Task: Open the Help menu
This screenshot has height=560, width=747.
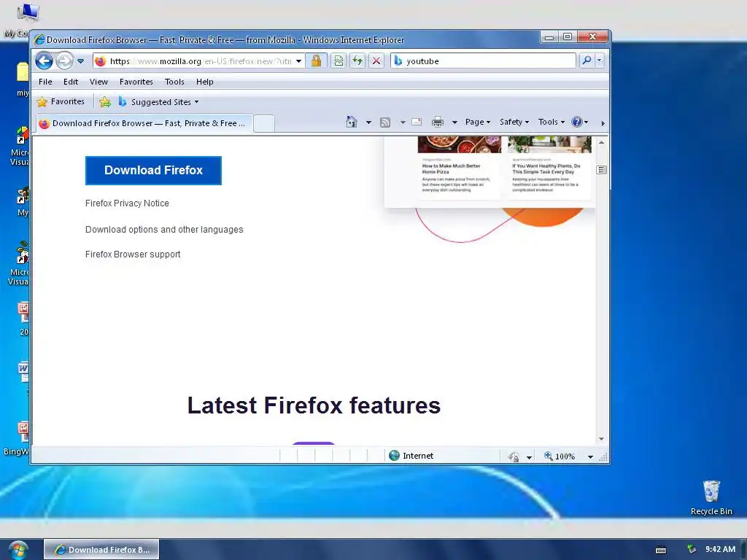Action: tap(205, 82)
